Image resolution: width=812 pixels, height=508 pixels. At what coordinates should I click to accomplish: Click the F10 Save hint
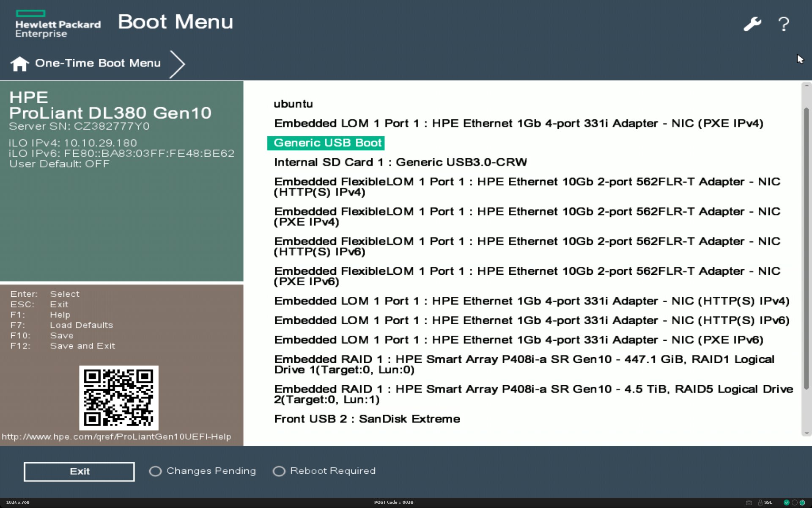[x=42, y=336]
